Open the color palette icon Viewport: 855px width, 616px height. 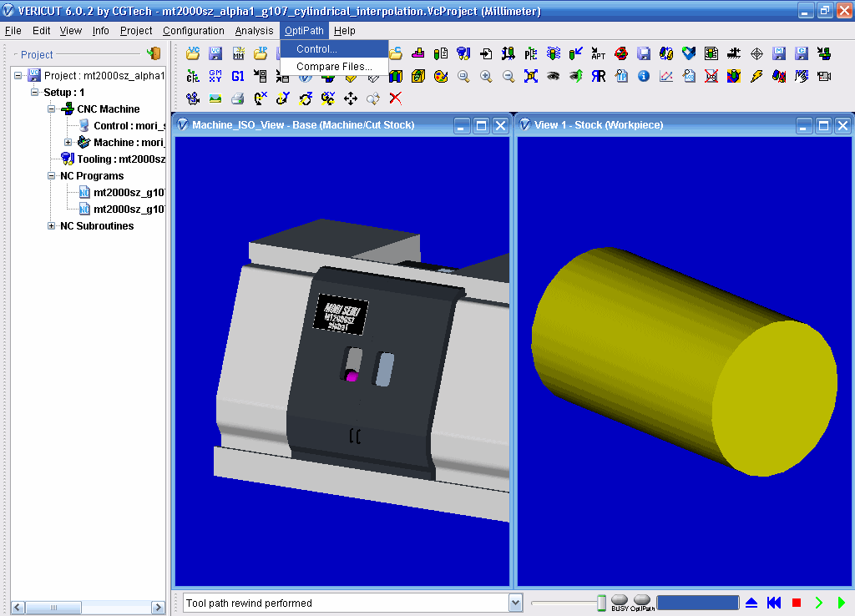pos(441,76)
